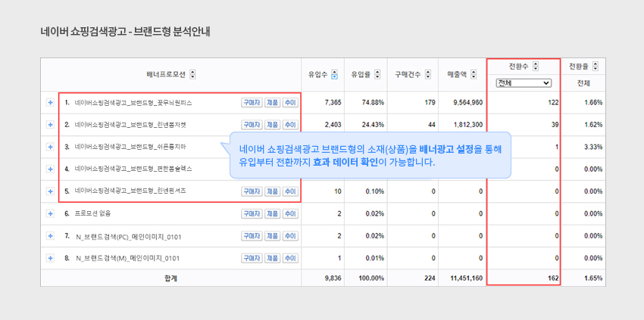Show 제품 for row 7 N_브랜드검색(PC)
The width and height of the screenshot is (644, 320).
click(273, 236)
